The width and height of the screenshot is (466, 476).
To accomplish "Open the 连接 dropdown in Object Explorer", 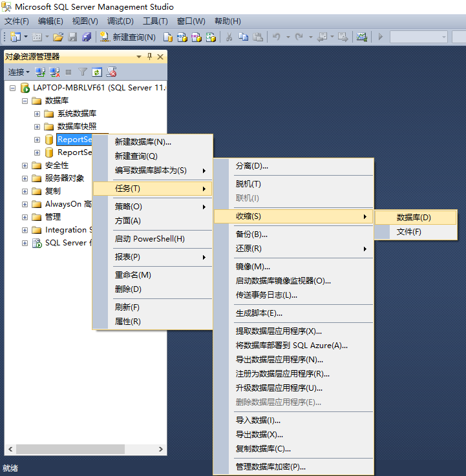I will point(19,72).
